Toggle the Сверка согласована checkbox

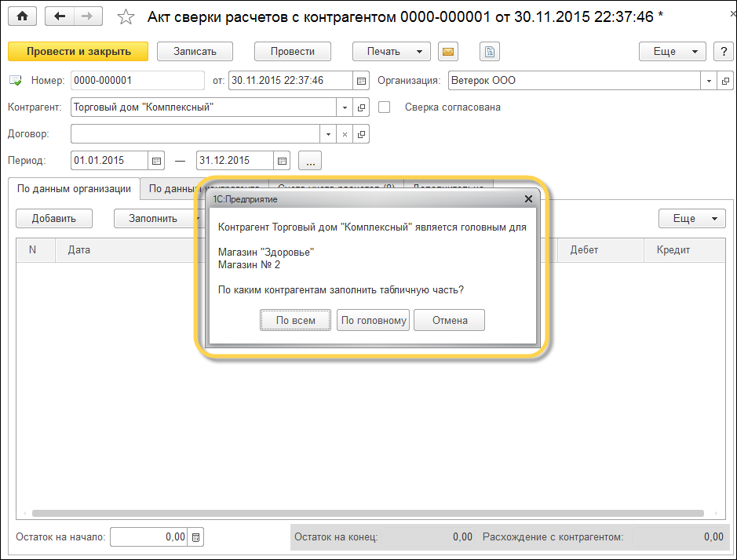pos(384,107)
